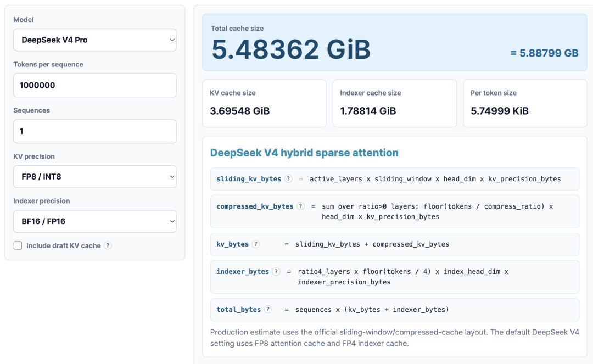Enable Include draft KV cache checkbox

tap(18, 245)
